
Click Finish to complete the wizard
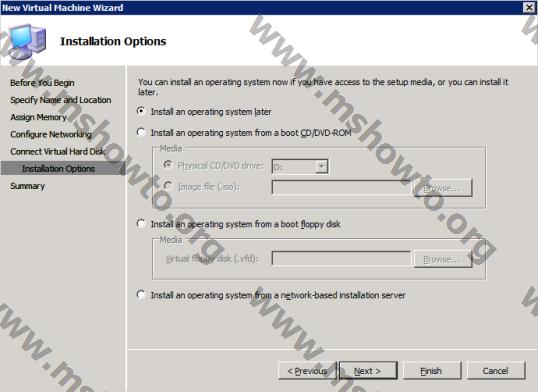point(432,371)
